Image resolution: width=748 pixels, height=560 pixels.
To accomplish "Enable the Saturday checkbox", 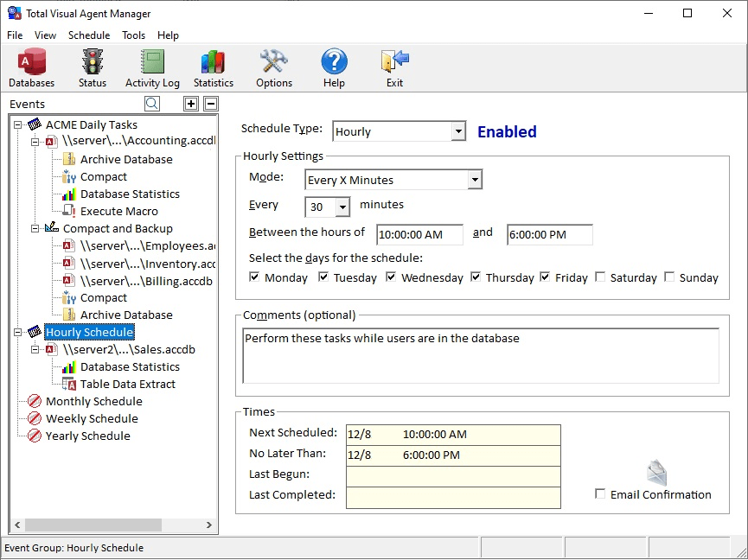I will pos(601,277).
